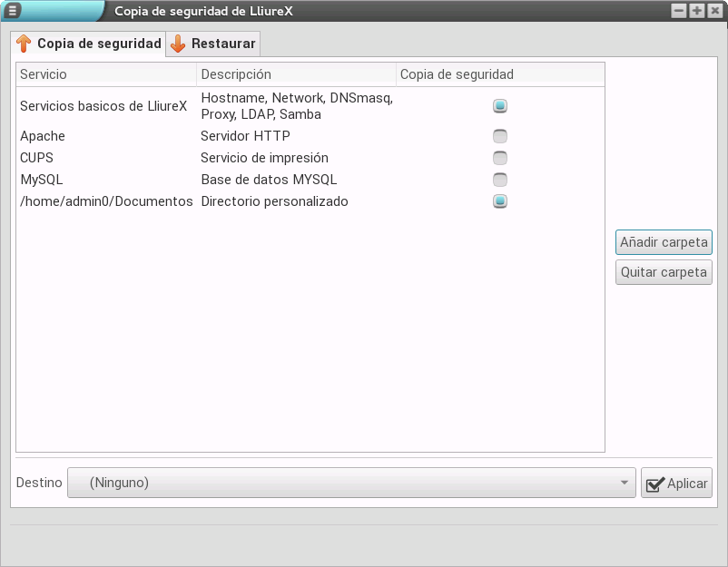Select the /home/admin0/Documentos row
Viewport: 728px width, 567px height.
point(106,201)
